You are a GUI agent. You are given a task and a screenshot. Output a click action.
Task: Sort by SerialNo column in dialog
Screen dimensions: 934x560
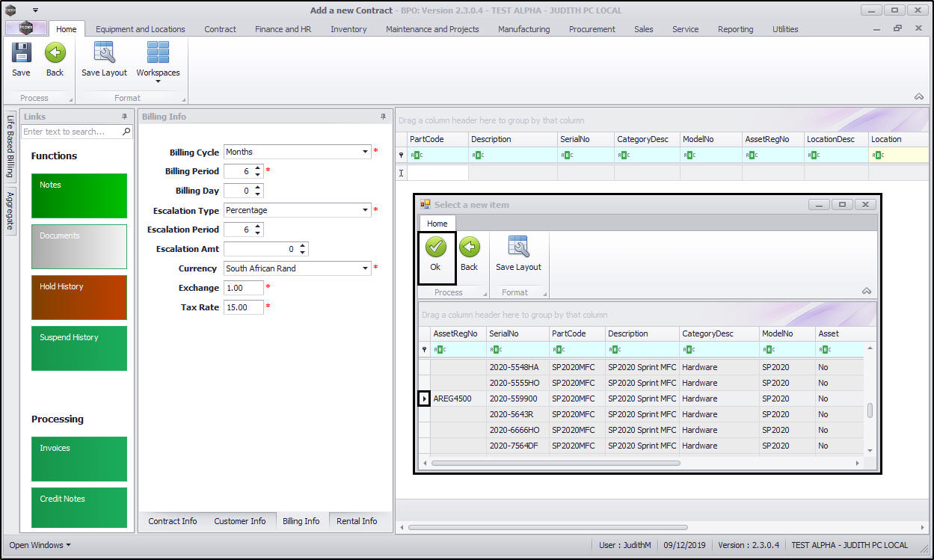pyautogui.click(x=517, y=333)
